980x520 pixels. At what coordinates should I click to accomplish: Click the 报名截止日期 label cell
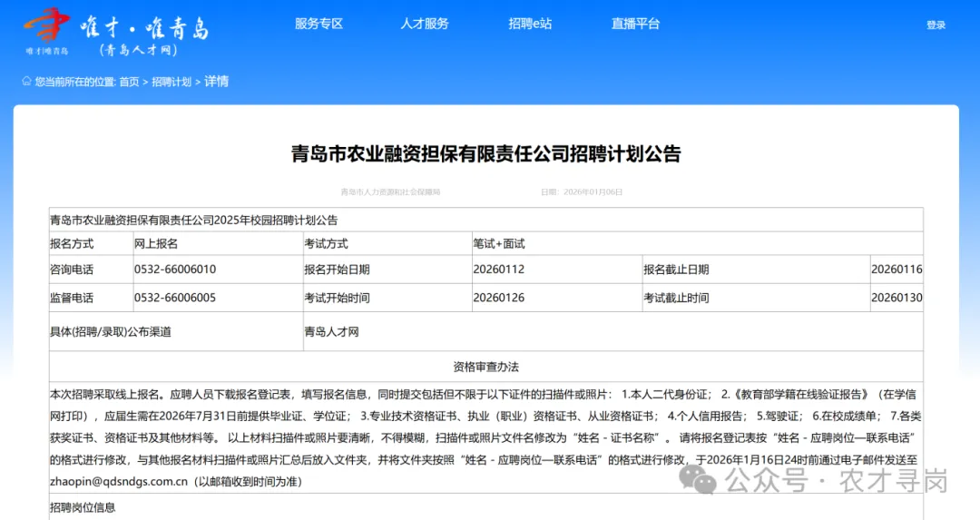[756, 270]
